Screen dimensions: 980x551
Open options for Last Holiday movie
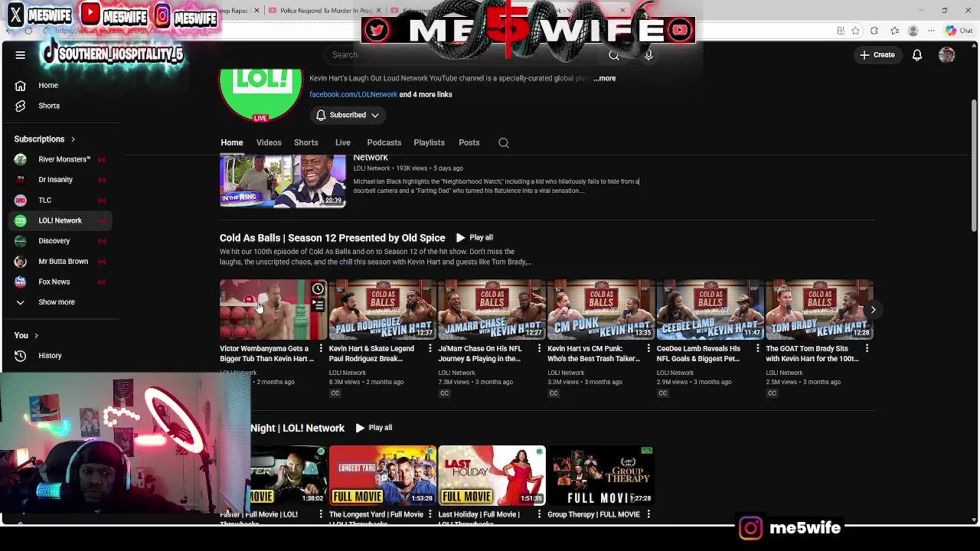click(x=539, y=514)
